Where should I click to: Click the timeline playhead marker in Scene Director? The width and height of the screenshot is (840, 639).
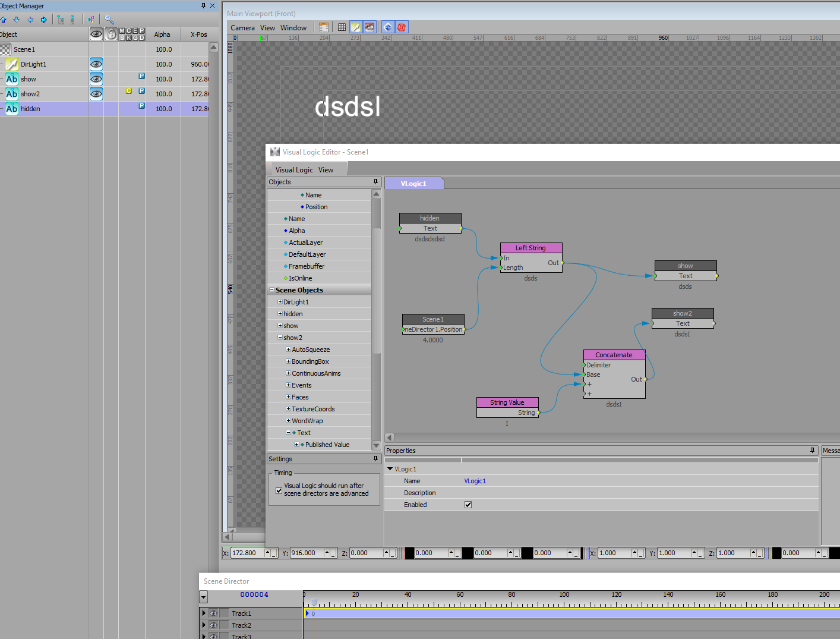(314, 602)
